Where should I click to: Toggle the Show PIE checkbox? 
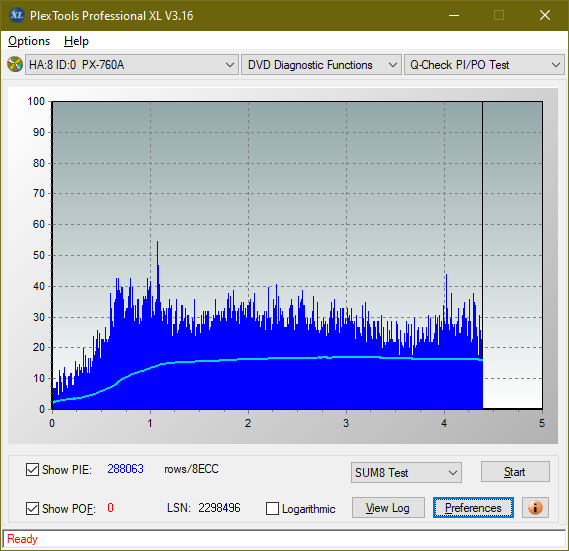pyautogui.click(x=32, y=469)
